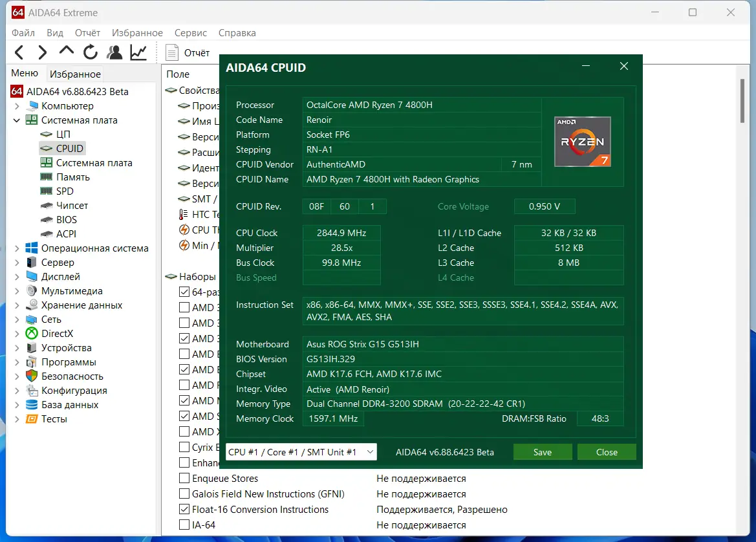
Task: Open the BIOS tree item
Action: click(x=66, y=220)
